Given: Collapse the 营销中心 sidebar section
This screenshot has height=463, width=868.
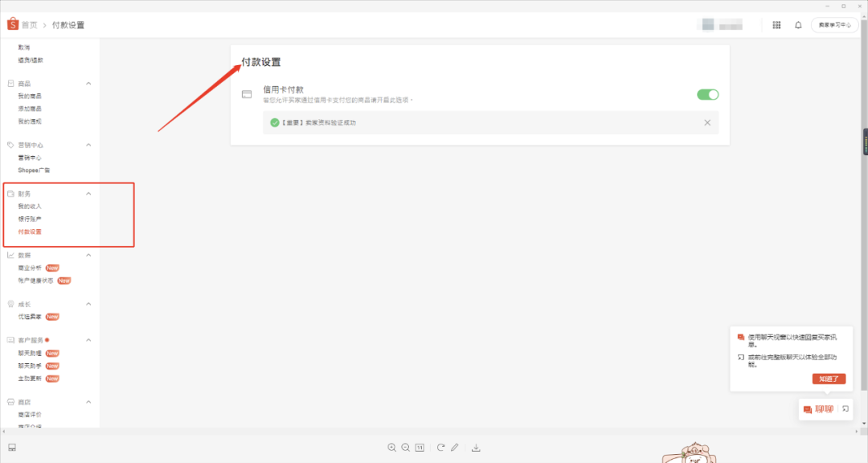Looking at the screenshot, I should coord(88,145).
